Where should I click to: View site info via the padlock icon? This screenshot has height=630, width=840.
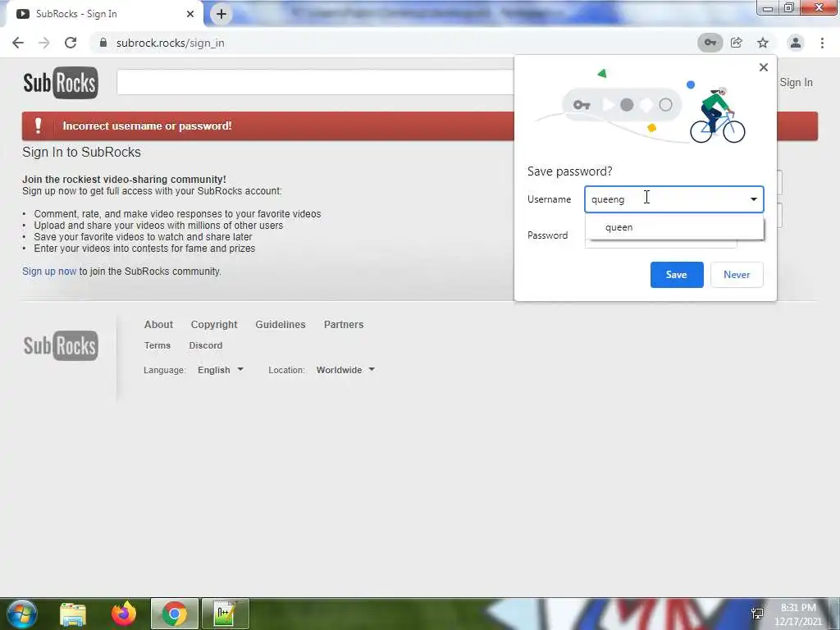click(103, 43)
